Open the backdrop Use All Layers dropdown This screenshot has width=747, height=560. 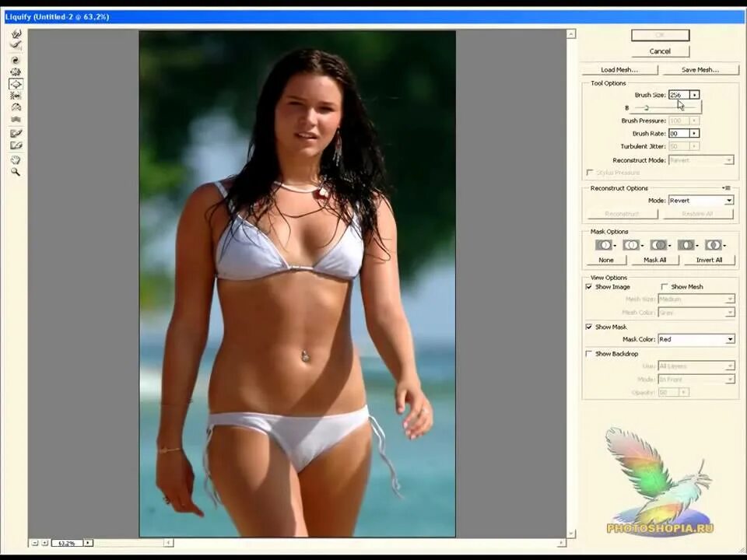pyautogui.click(x=696, y=366)
